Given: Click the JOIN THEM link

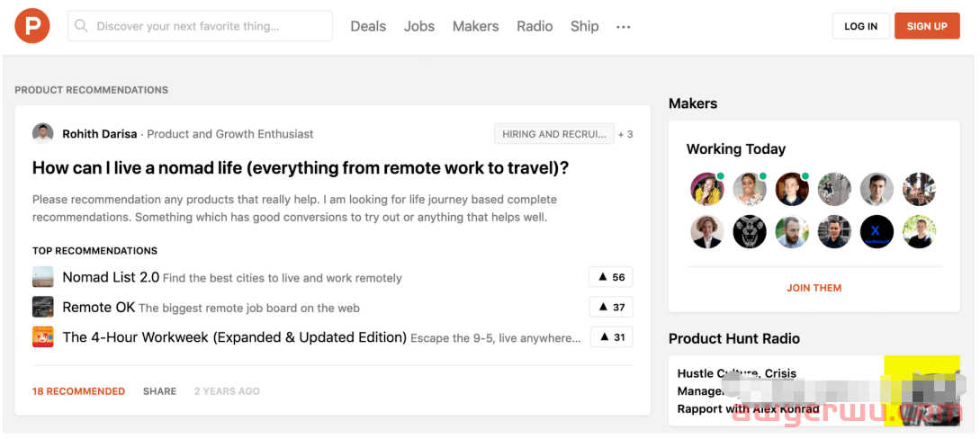Looking at the screenshot, I should [814, 288].
